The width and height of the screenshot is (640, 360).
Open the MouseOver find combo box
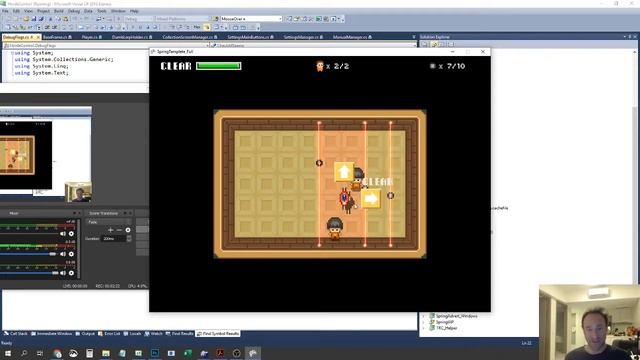(251, 19)
